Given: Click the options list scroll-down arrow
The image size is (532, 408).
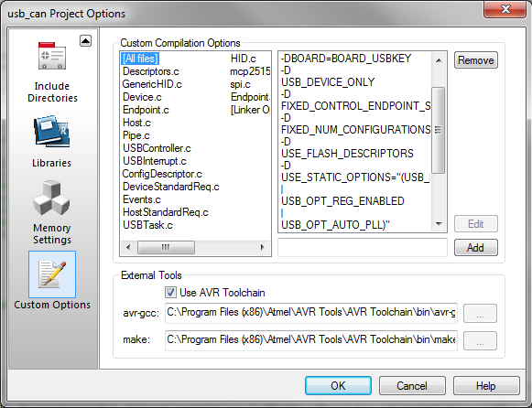Looking at the screenshot, I should click(439, 224).
